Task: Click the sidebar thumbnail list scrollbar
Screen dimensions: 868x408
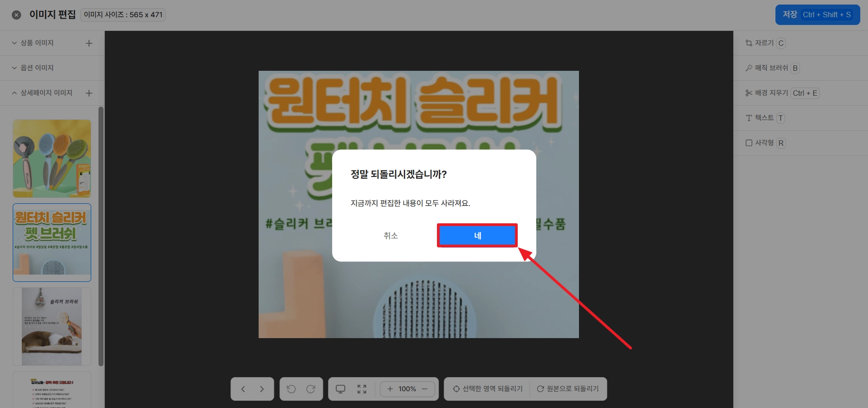Action: (x=101, y=236)
